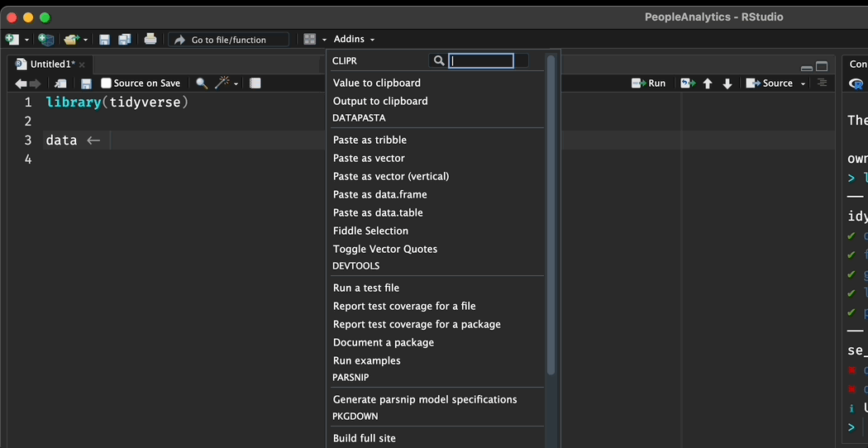Place cursor on line 3 data assignment

click(73, 141)
